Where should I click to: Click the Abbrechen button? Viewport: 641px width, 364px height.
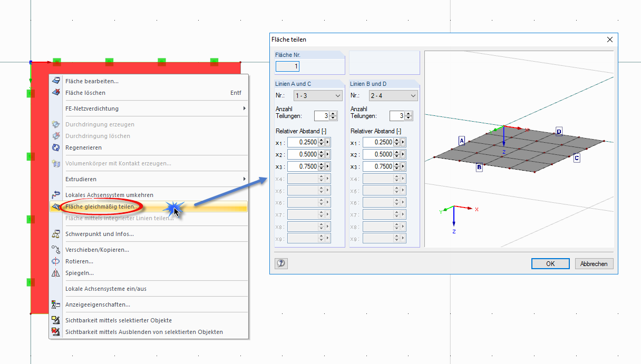click(x=594, y=264)
